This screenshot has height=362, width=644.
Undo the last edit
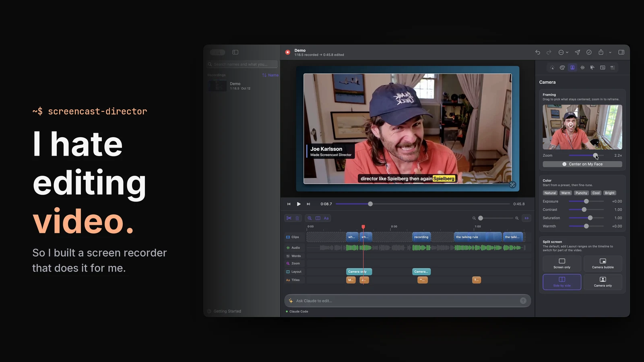click(538, 52)
